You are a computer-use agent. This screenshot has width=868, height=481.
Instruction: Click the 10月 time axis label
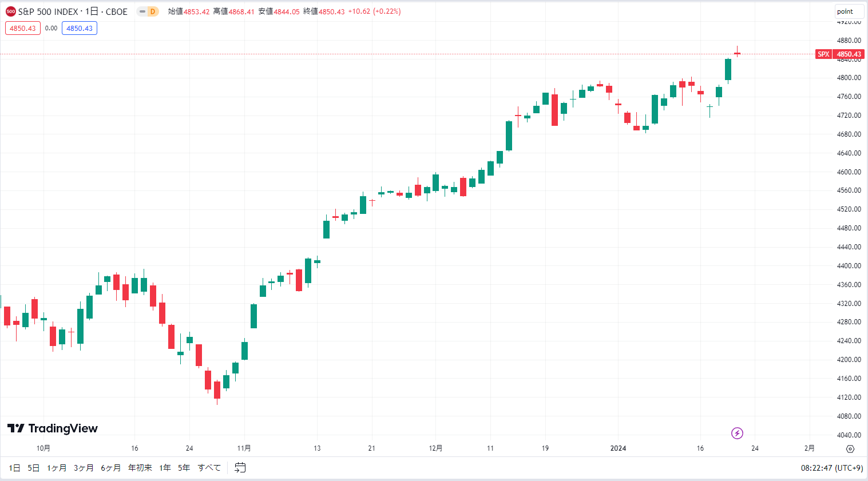click(x=43, y=448)
